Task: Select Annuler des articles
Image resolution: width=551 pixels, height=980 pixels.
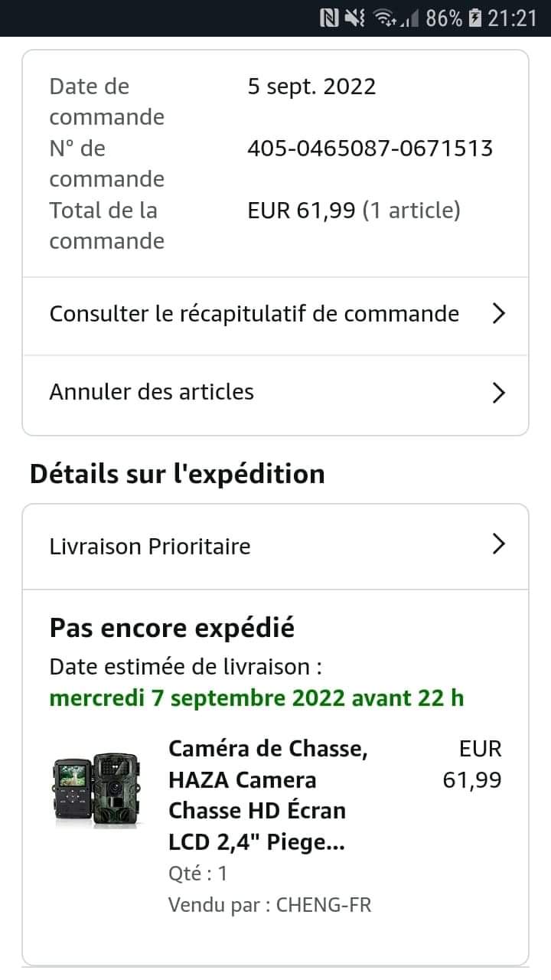Action: 152,392
